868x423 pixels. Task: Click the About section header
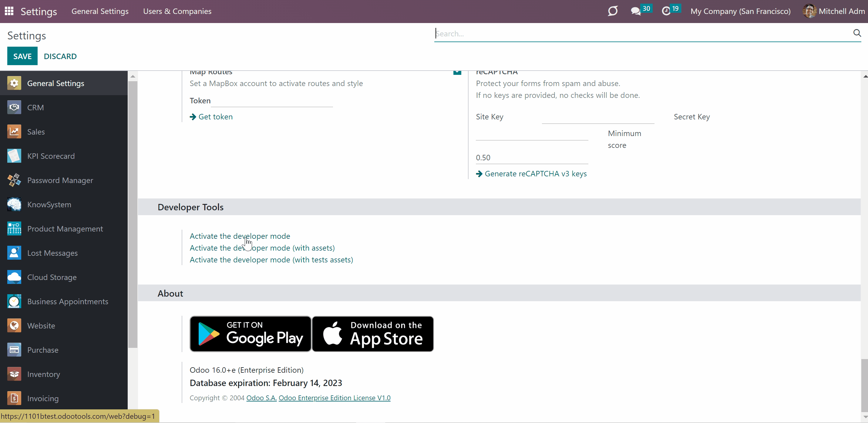[500, 293]
